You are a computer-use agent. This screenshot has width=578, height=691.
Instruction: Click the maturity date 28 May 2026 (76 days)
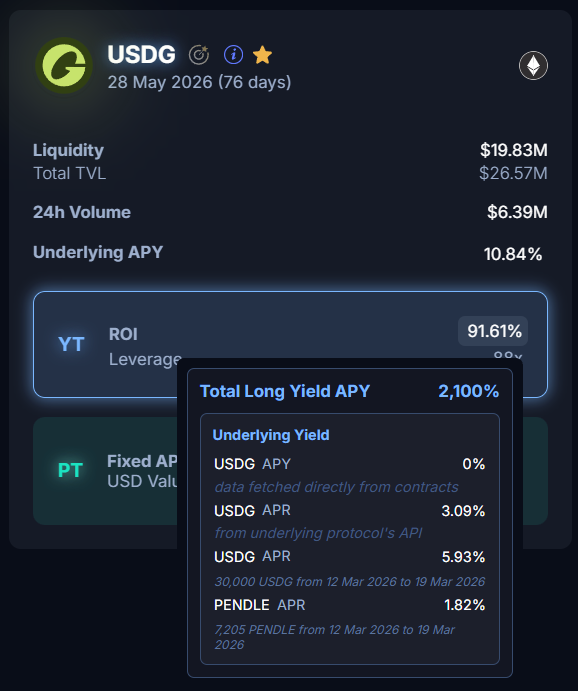199,82
